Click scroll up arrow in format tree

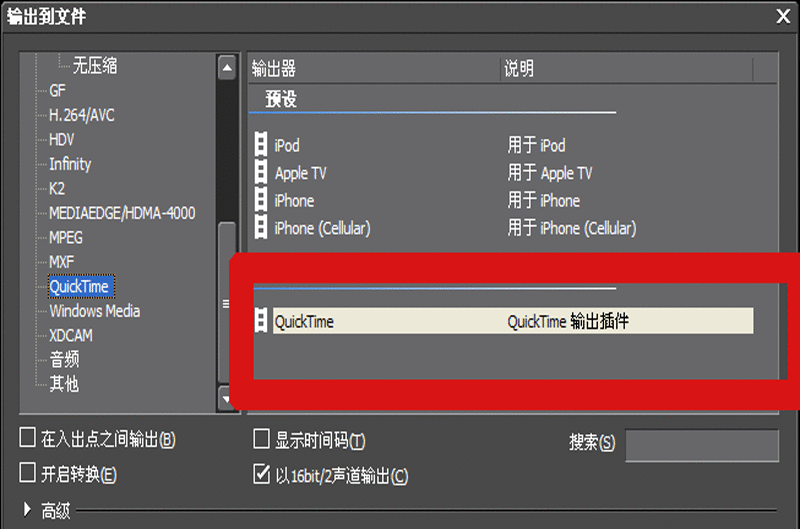point(227,68)
